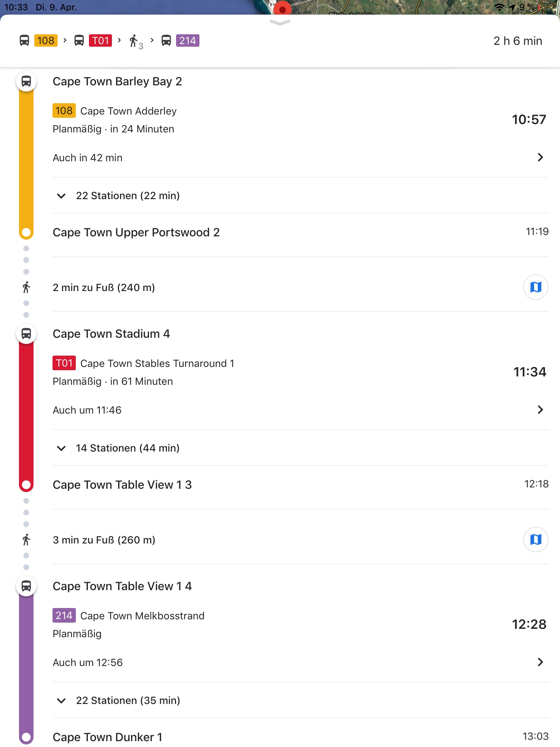Tap the map icon beside 260 m walk
560x747 pixels.
(536, 539)
